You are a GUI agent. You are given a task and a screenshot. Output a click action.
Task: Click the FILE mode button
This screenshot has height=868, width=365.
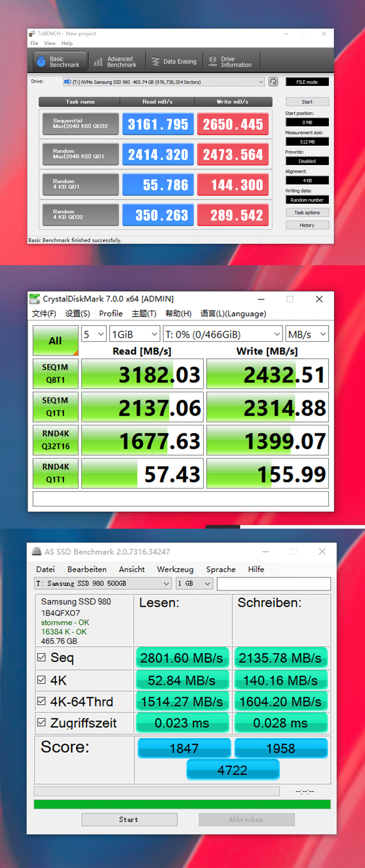307,82
